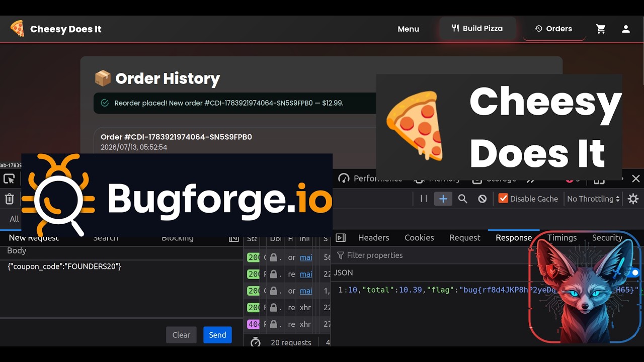Click the funnel icon in Filter properties

click(341, 255)
